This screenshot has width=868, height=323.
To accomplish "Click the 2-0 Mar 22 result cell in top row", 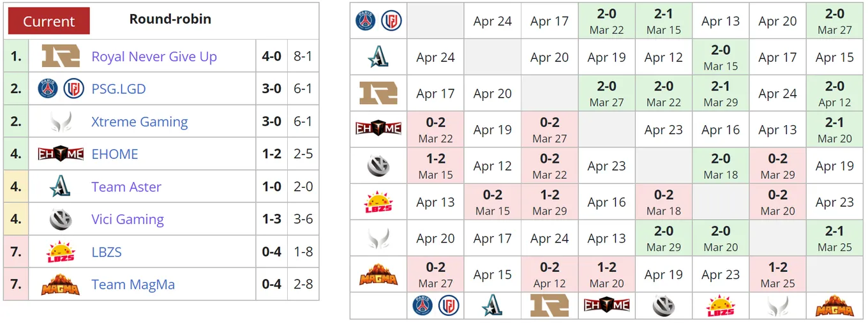I will [x=606, y=21].
